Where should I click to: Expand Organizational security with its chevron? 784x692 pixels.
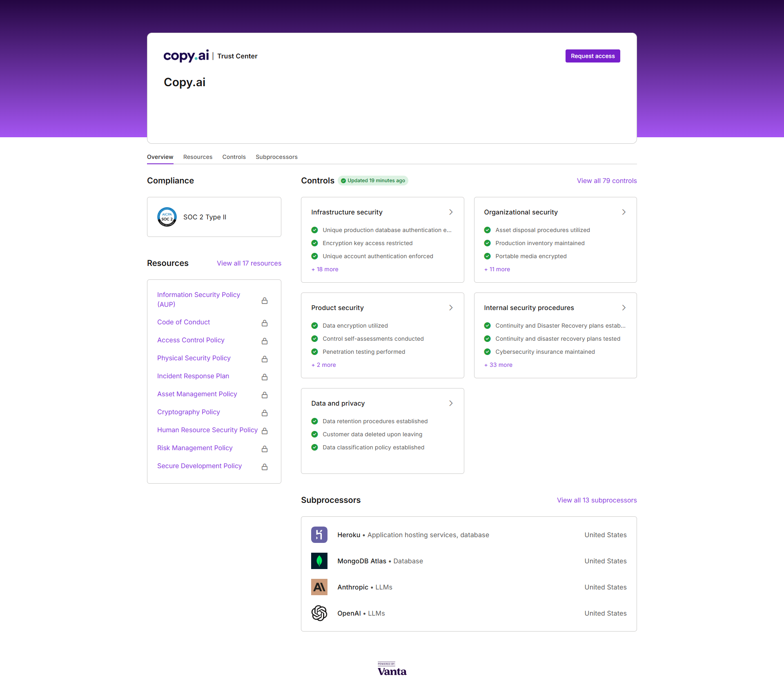(x=624, y=212)
